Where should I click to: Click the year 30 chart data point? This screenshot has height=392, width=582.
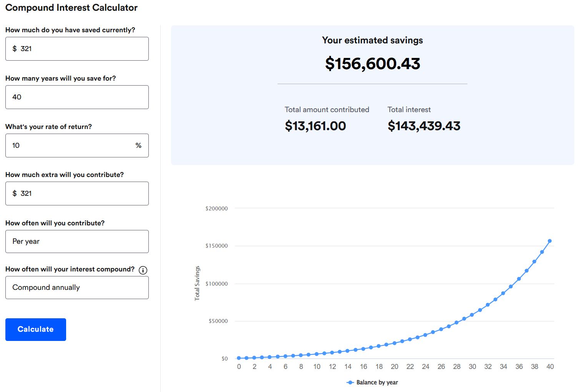472,315
